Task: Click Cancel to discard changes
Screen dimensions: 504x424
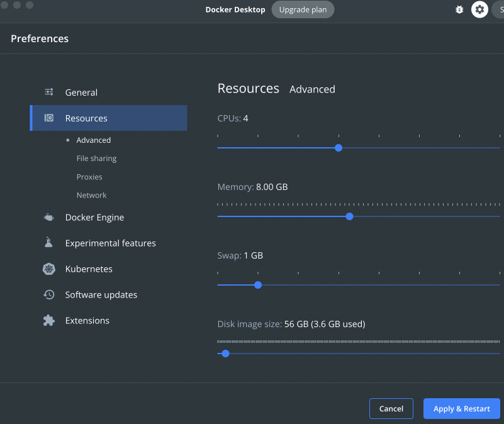Action: click(x=391, y=408)
